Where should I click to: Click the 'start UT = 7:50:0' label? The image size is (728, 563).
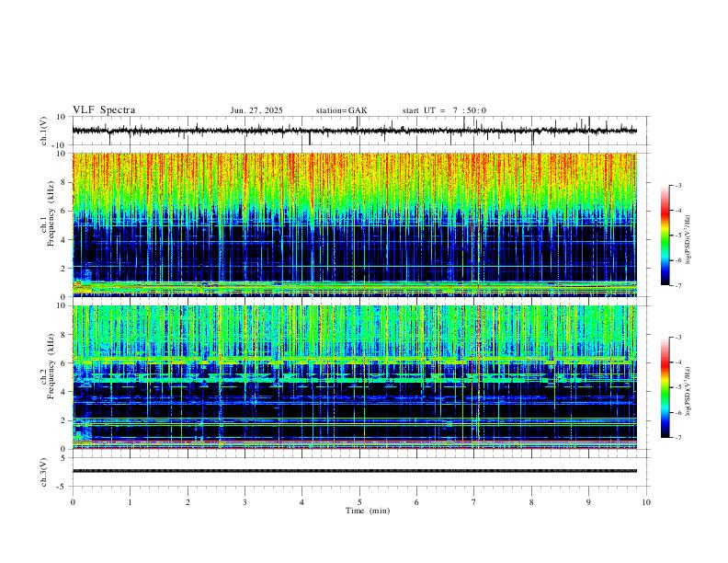coord(444,110)
